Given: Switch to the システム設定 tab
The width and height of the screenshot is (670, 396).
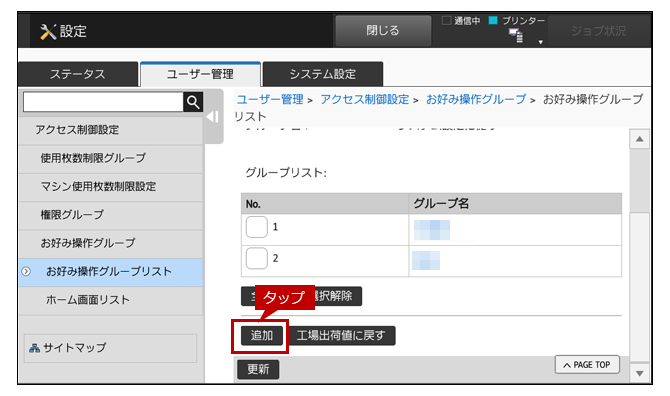Looking at the screenshot, I should pyautogui.click(x=323, y=74).
